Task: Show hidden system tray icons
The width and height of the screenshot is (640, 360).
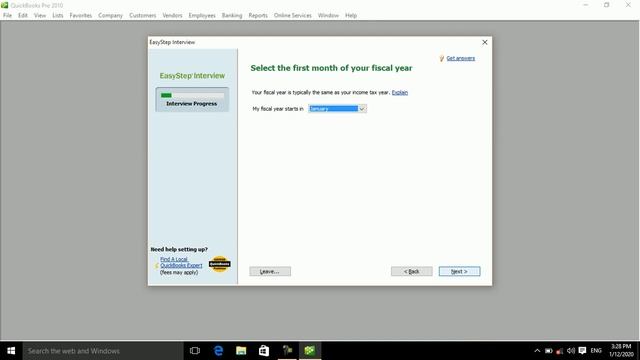Action: 537,351
